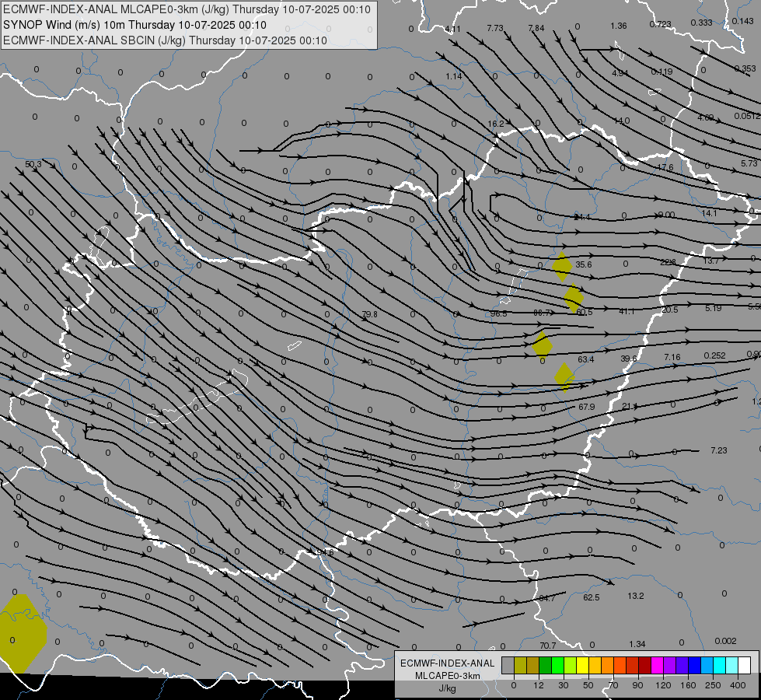The width and height of the screenshot is (761, 700).
Task: Click the lime legend swatch right of 30
Action: (571, 665)
